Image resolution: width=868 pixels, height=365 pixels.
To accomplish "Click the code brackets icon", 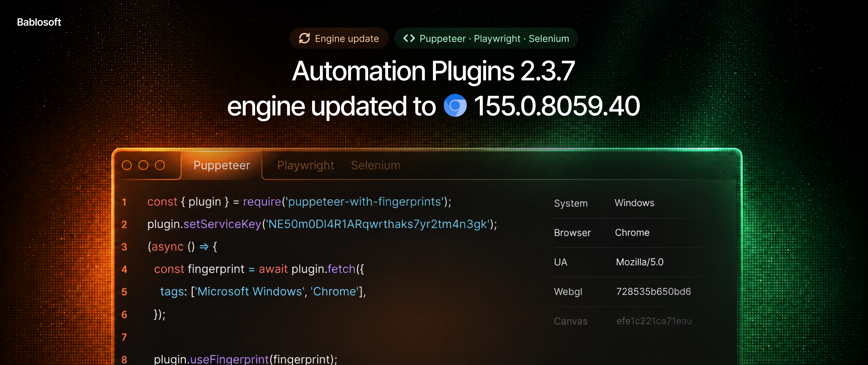I will (409, 38).
